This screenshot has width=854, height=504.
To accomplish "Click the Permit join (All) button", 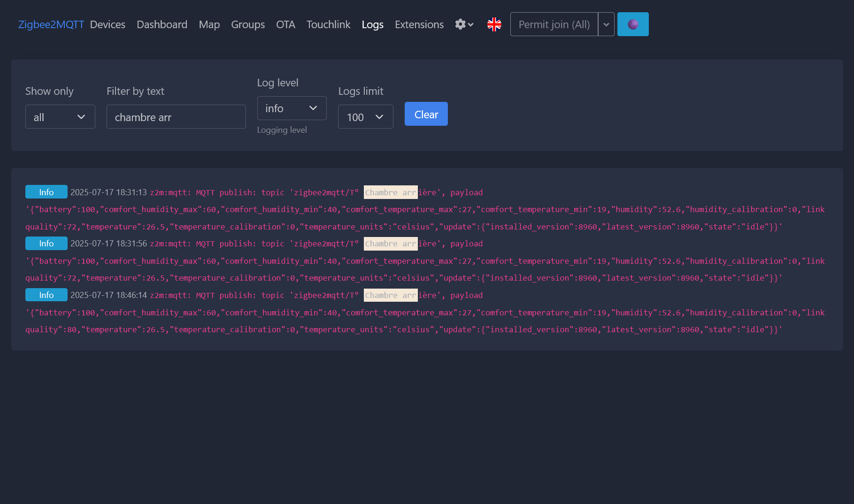I will [x=554, y=24].
